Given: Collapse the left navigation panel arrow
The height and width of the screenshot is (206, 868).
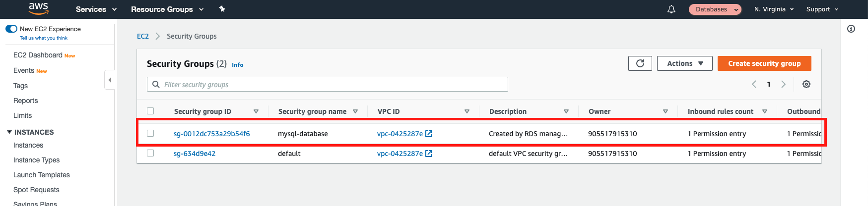Looking at the screenshot, I should (x=110, y=80).
